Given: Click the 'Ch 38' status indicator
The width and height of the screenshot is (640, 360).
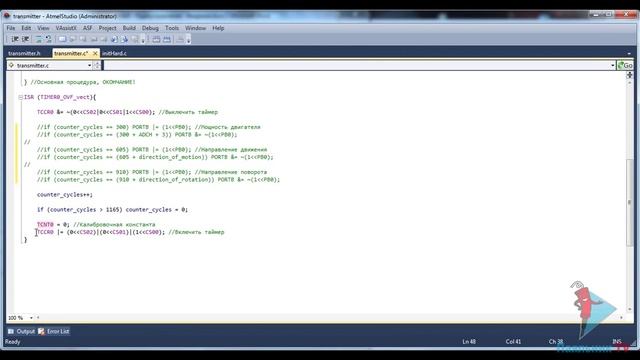Looking at the screenshot, I should coord(556,342).
